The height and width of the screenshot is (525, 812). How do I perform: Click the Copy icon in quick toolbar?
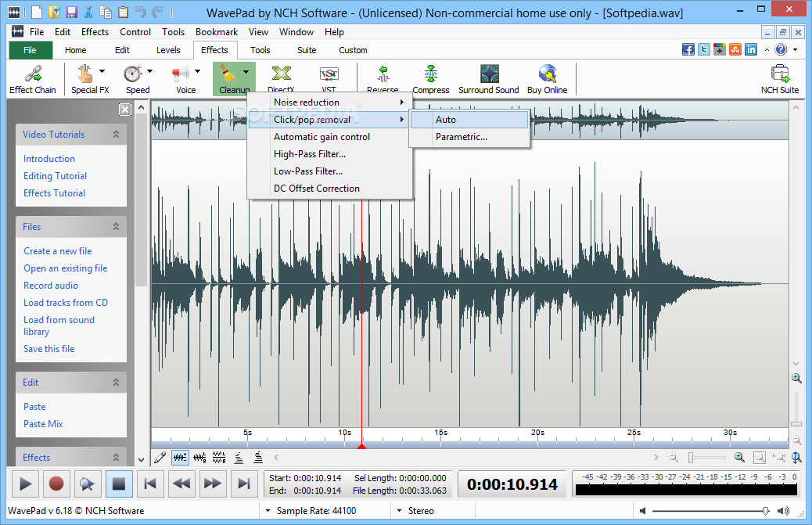(106, 12)
